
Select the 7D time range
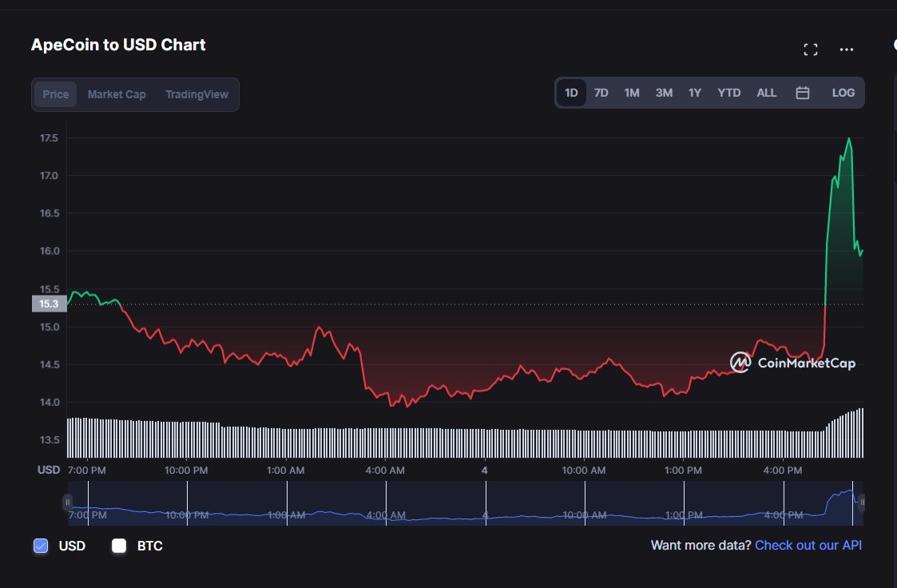coord(601,93)
